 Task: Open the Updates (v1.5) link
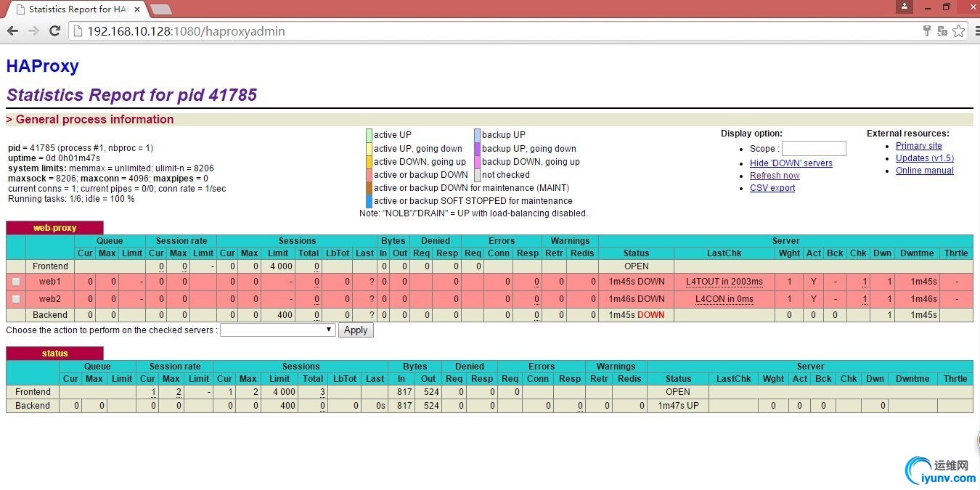pos(925,158)
